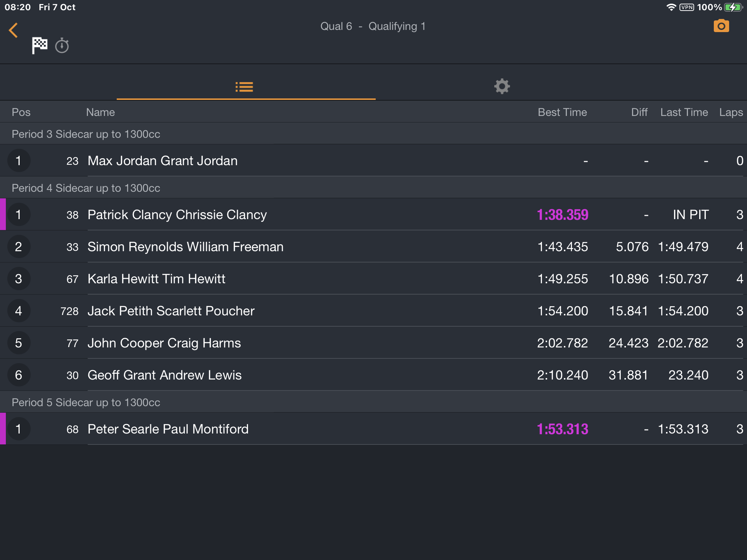The height and width of the screenshot is (560, 747).
Task: Select Peter Searle's purple best time 1:53.313
Action: [562, 429]
